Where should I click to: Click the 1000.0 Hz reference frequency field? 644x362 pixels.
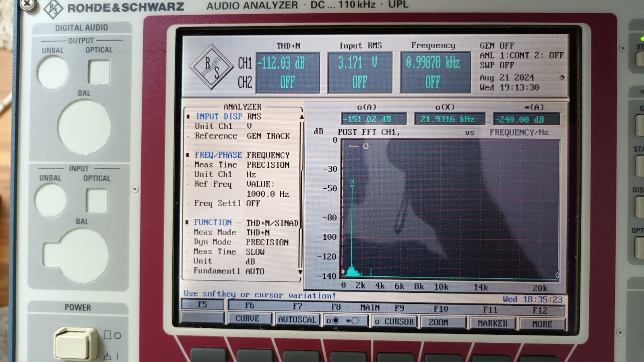[x=268, y=194]
